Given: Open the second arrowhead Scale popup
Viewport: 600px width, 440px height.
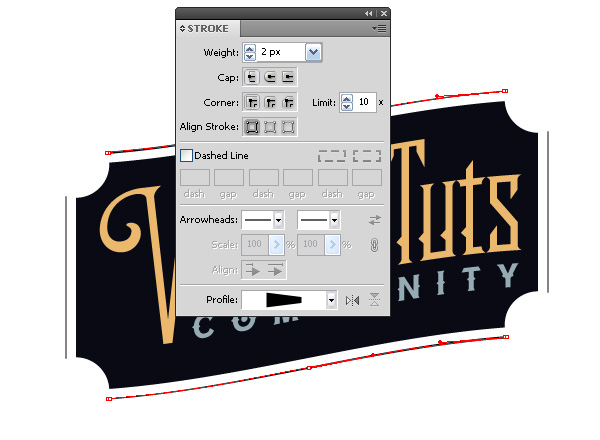Looking at the screenshot, I should click(332, 244).
